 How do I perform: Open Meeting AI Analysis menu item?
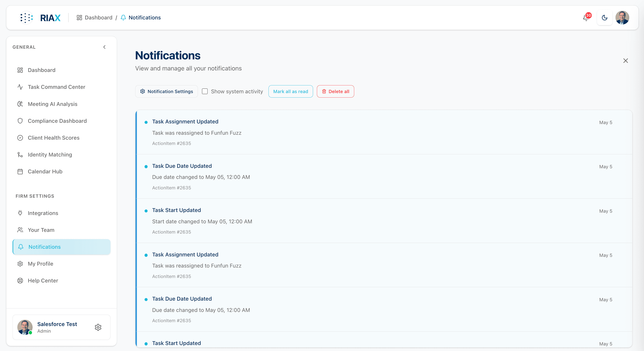[x=61, y=104]
